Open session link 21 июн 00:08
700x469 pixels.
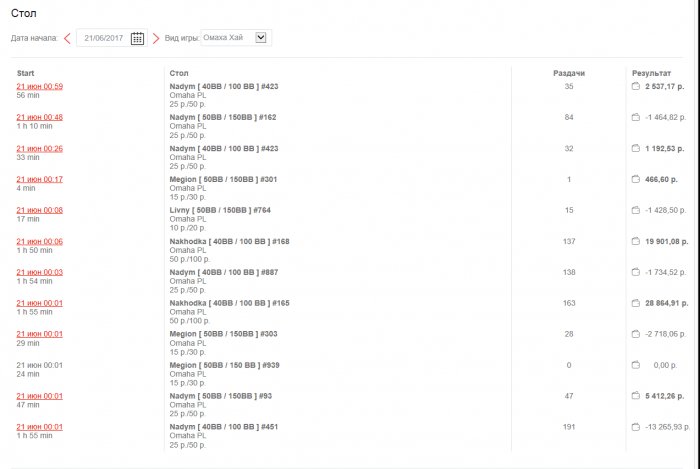tap(40, 210)
